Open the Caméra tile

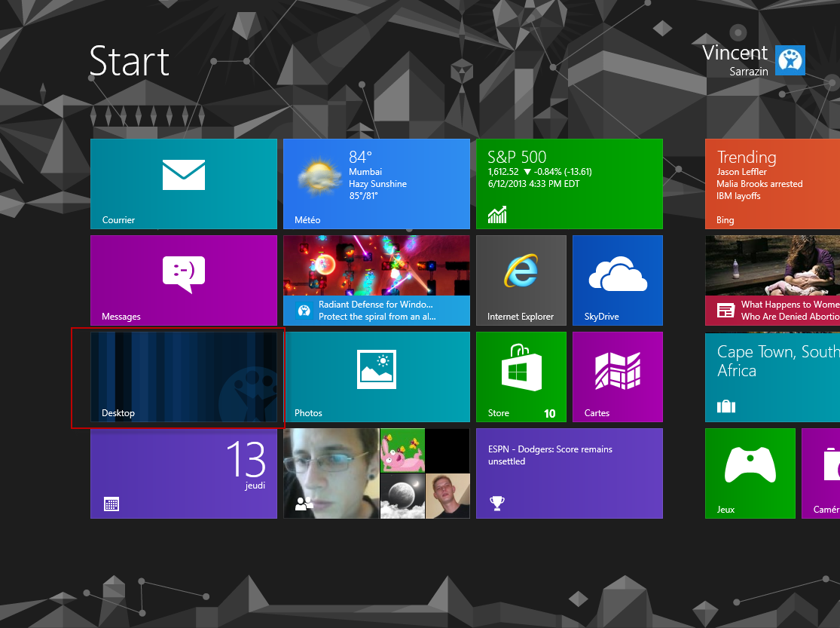pos(821,473)
